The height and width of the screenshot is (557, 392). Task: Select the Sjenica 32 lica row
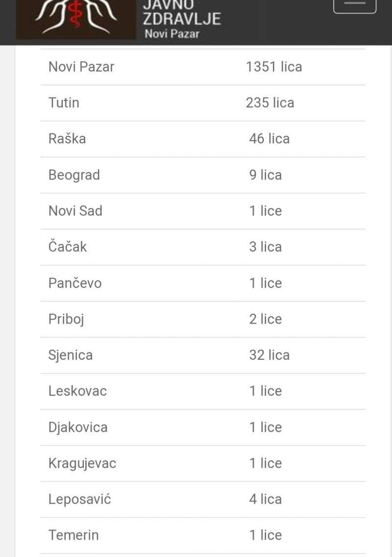tap(203, 355)
